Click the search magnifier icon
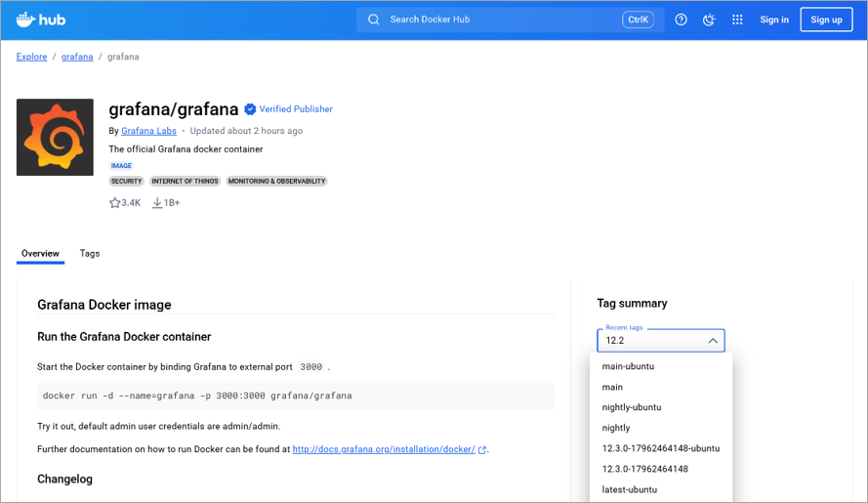This screenshot has width=868, height=503. pos(374,20)
